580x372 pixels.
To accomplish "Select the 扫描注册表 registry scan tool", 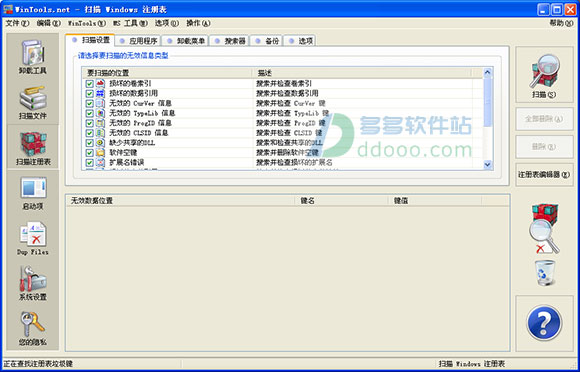I will [33, 148].
